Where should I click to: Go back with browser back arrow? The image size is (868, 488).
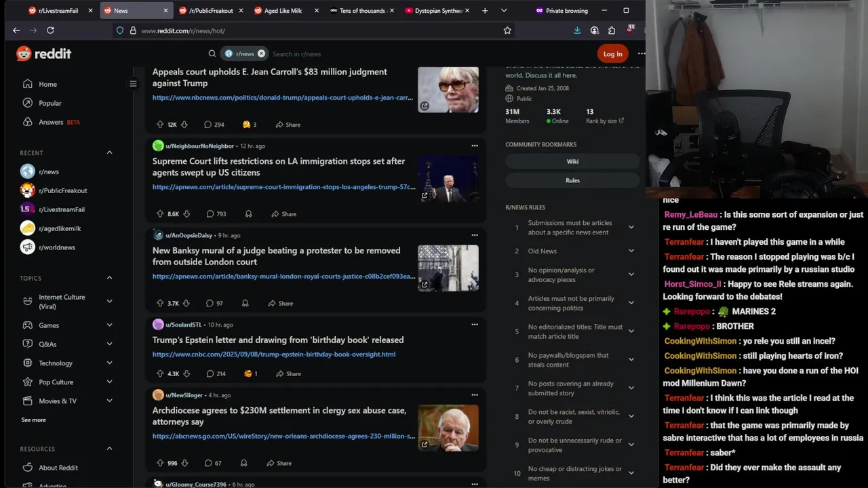[x=16, y=30]
